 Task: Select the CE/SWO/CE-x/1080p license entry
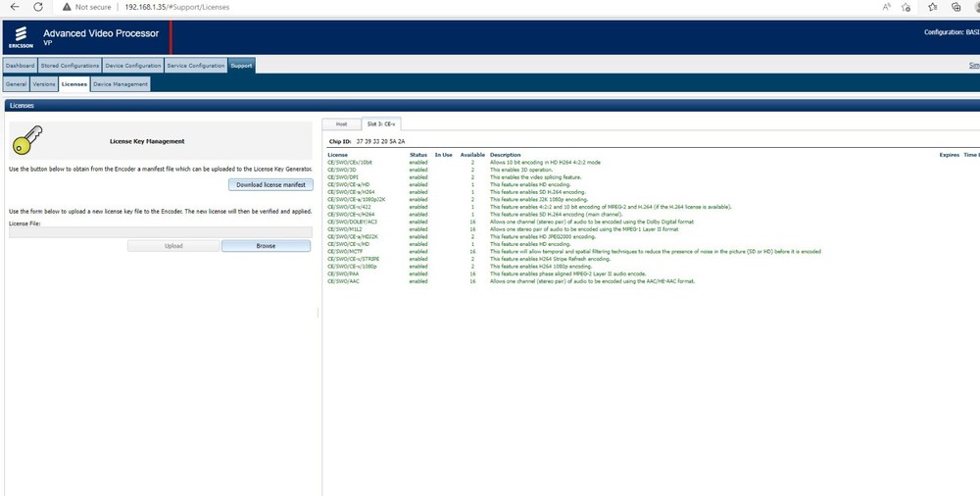click(353, 267)
